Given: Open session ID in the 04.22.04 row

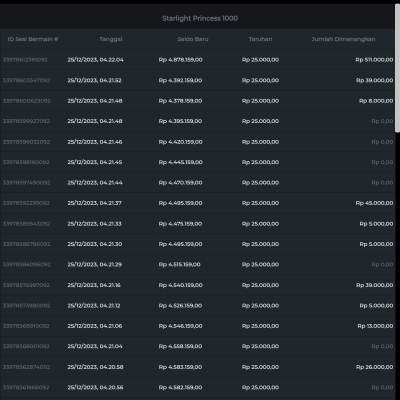Looking at the screenshot, I should click(25, 60).
